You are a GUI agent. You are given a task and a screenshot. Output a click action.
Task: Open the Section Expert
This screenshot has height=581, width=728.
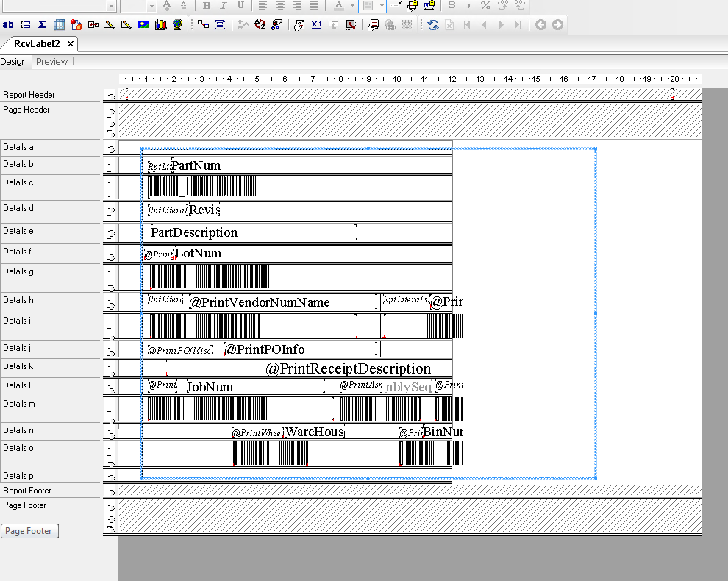(x=299, y=24)
